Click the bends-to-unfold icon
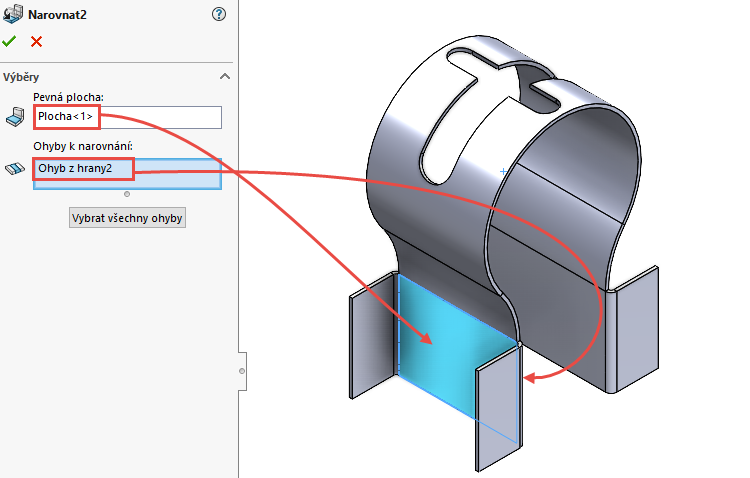Image resolution: width=750 pixels, height=478 pixels. (15, 168)
